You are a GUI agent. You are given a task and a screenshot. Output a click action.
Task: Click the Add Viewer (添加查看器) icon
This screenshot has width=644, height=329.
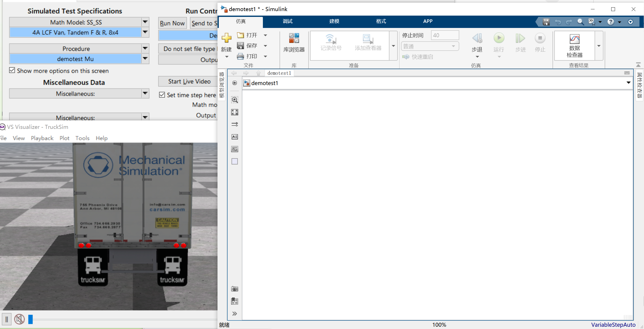[x=368, y=42]
